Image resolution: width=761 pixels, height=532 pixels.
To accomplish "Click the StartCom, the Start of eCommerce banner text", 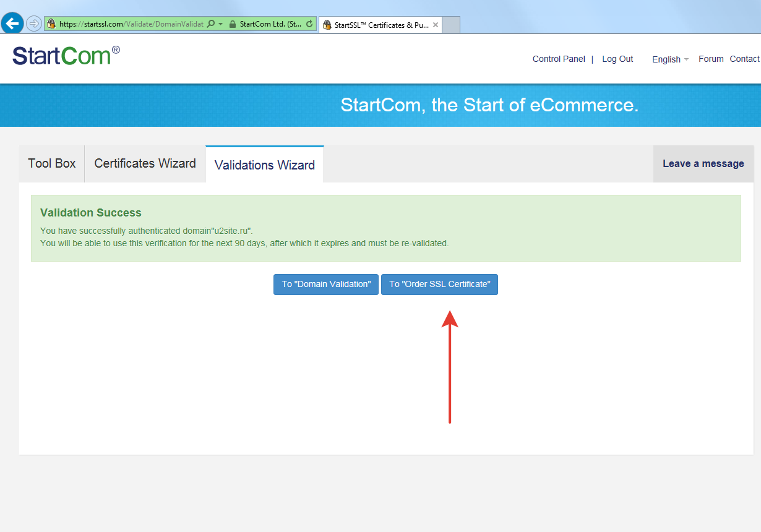I will point(489,105).
